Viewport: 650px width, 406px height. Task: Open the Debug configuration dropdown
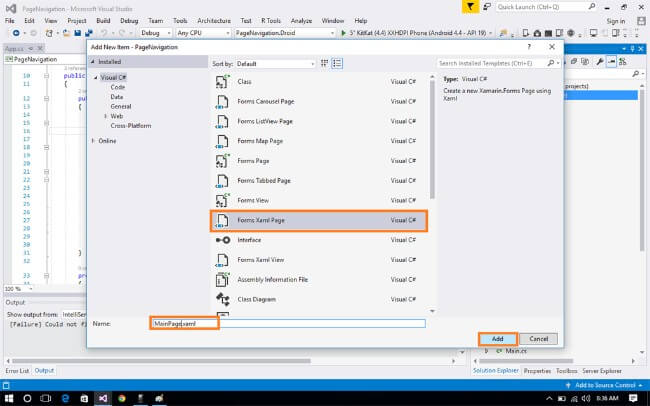coord(155,33)
